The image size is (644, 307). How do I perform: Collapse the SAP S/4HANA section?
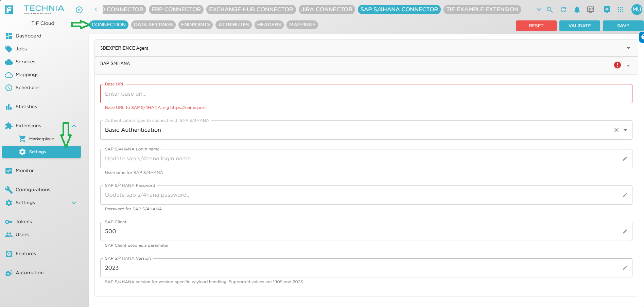click(x=628, y=65)
